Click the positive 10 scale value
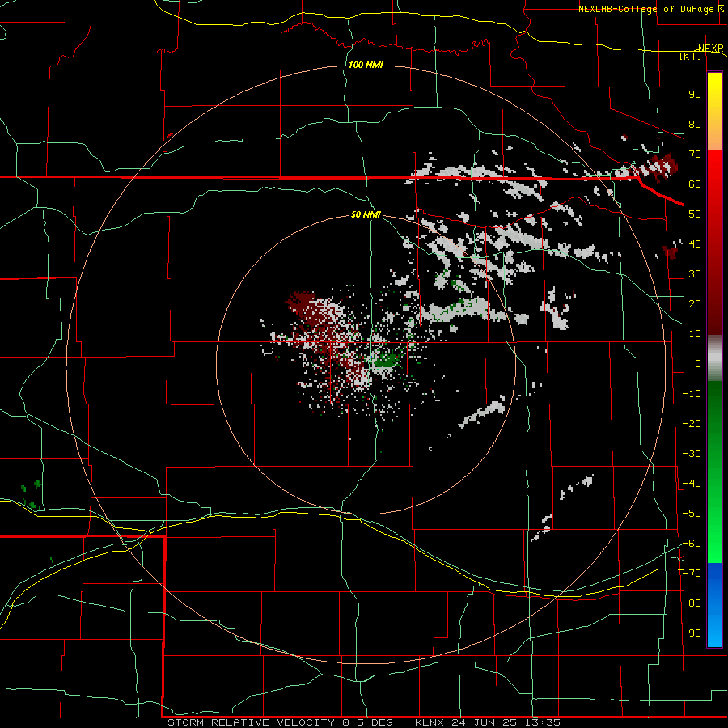 (695, 334)
